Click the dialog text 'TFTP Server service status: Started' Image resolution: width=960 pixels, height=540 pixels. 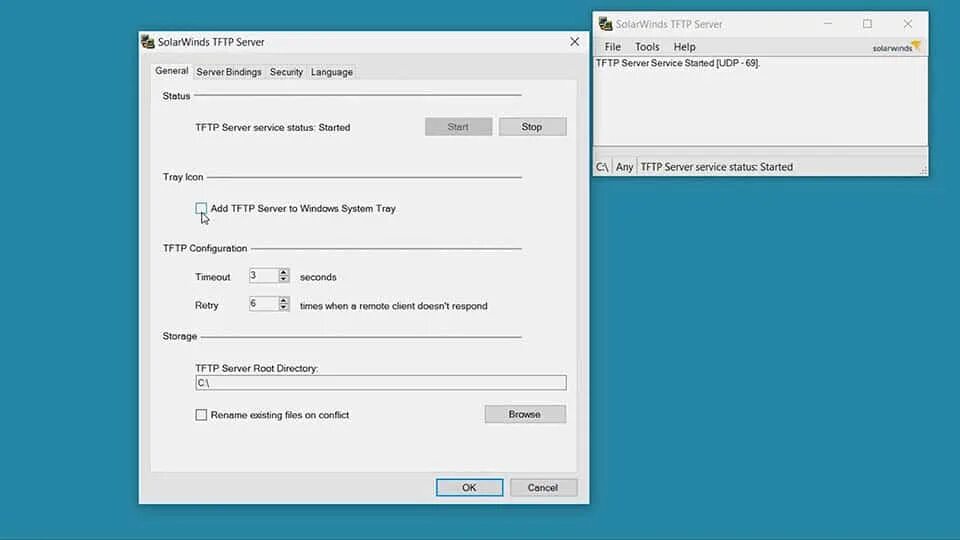pos(272,127)
